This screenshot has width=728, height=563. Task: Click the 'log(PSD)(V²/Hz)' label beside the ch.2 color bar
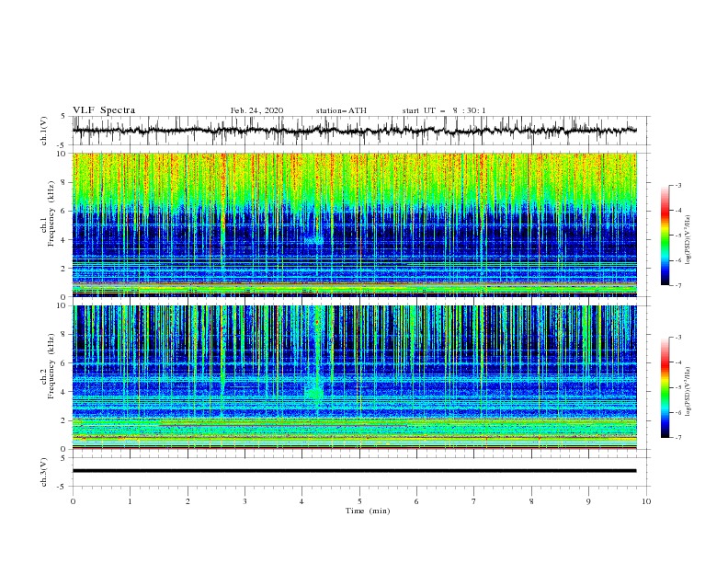pyautogui.click(x=688, y=392)
